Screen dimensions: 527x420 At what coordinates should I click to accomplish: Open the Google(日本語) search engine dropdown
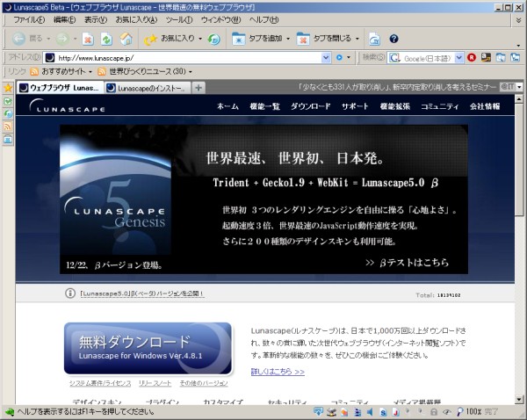tap(458, 58)
